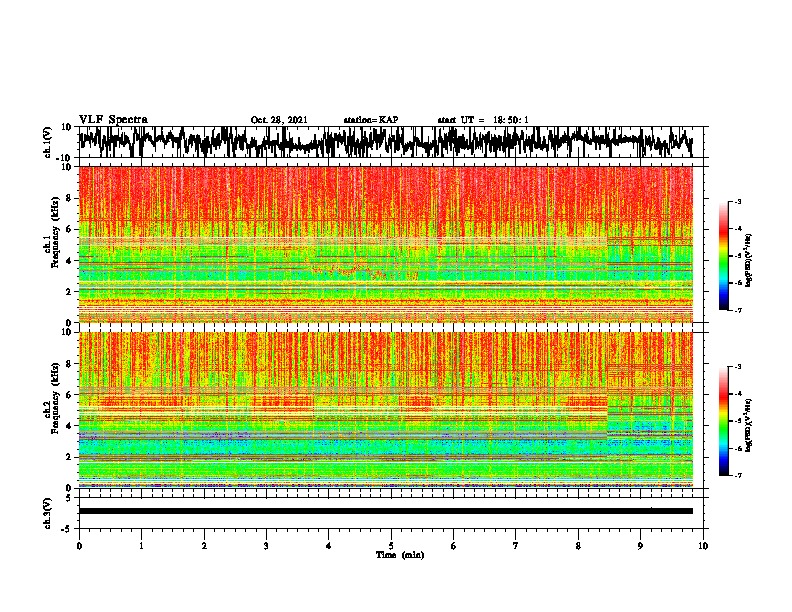
Task: Click the time axis tick label "1"
Action: click(141, 546)
